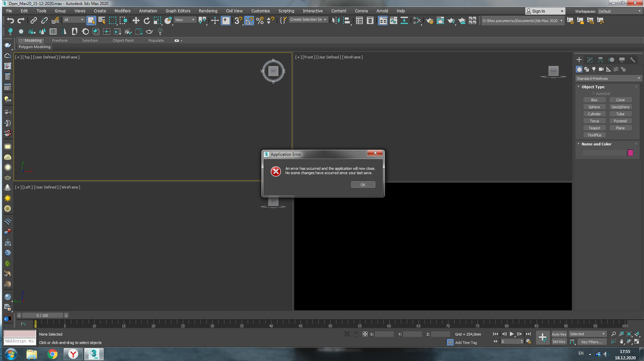This screenshot has width=644, height=361.
Task: Toggle the Selection Lock padlock
Action: 356,334
